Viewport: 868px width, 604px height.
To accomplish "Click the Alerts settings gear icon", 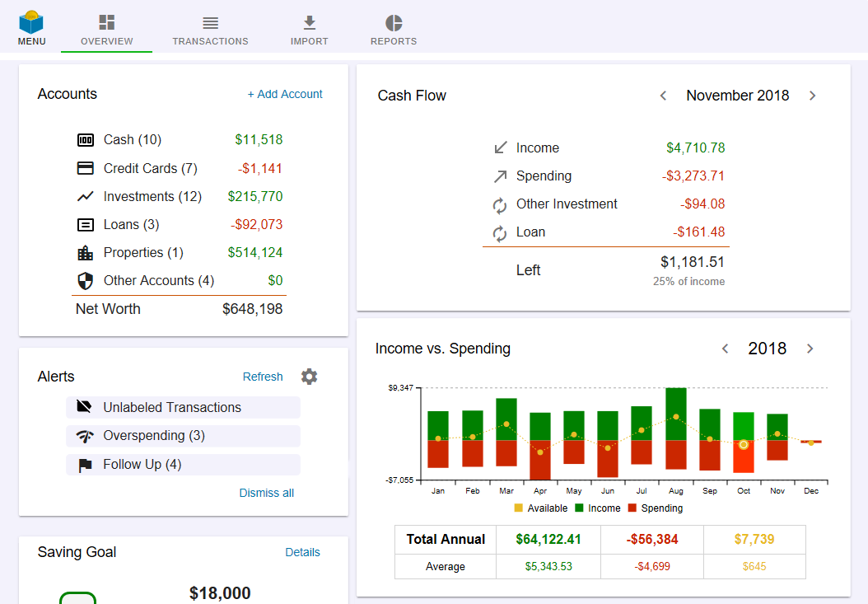I will [309, 377].
